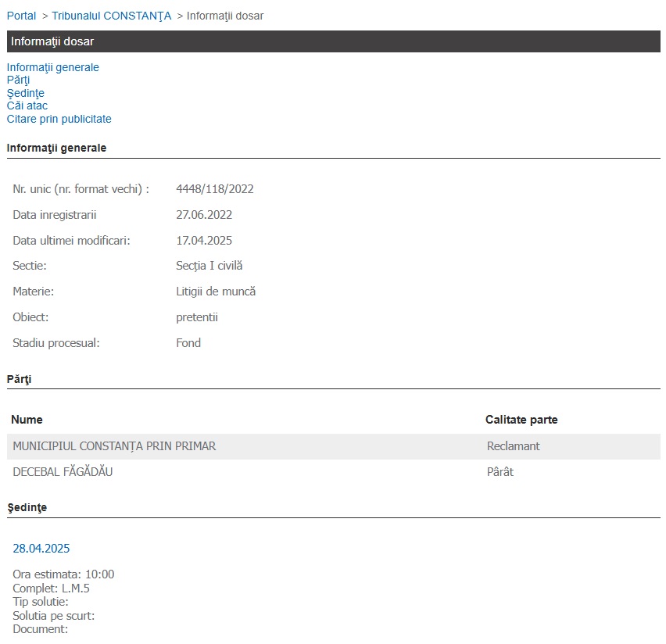
Task: Click the Litigii de muncă value
Action: [x=216, y=292]
